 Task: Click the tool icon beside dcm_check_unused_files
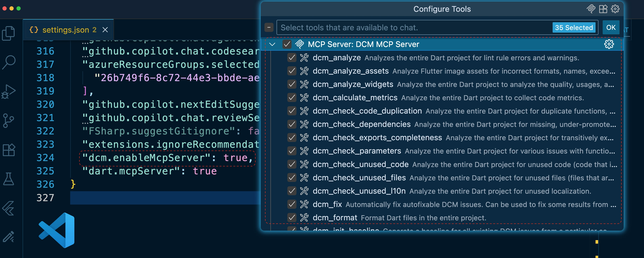(304, 178)
